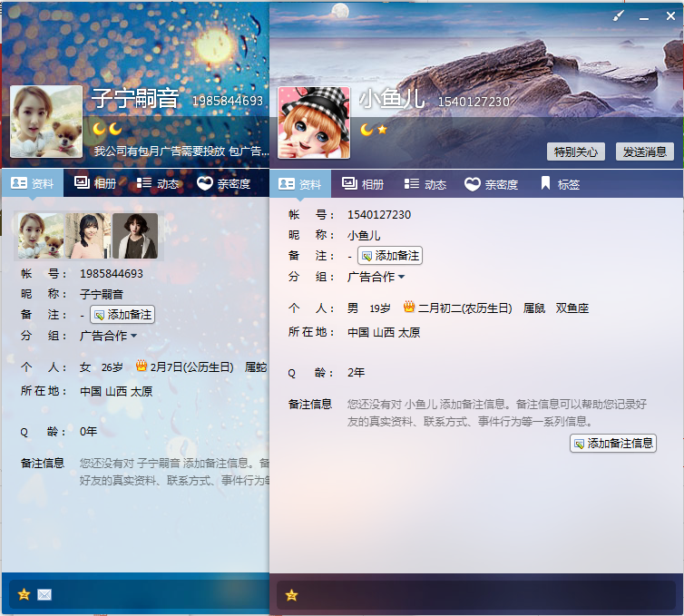Open the 亲密度 tab in 子宁嗣音 window
The image size is (684, 616).
click(224, 183)
